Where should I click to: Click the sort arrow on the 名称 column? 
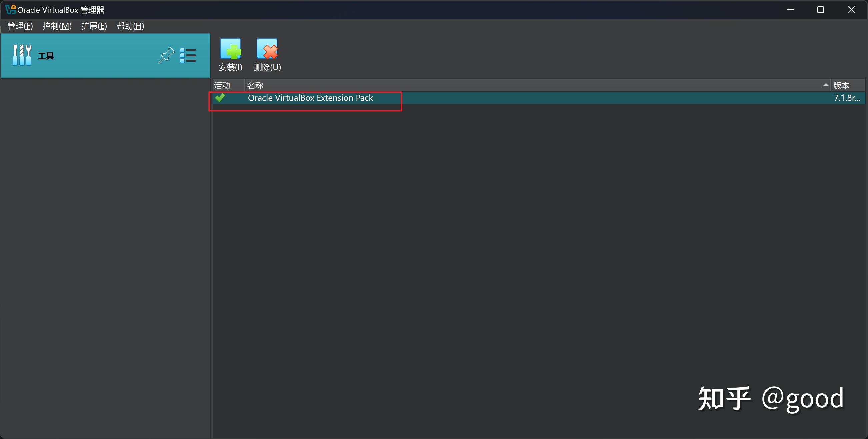(x=826, y=85)
